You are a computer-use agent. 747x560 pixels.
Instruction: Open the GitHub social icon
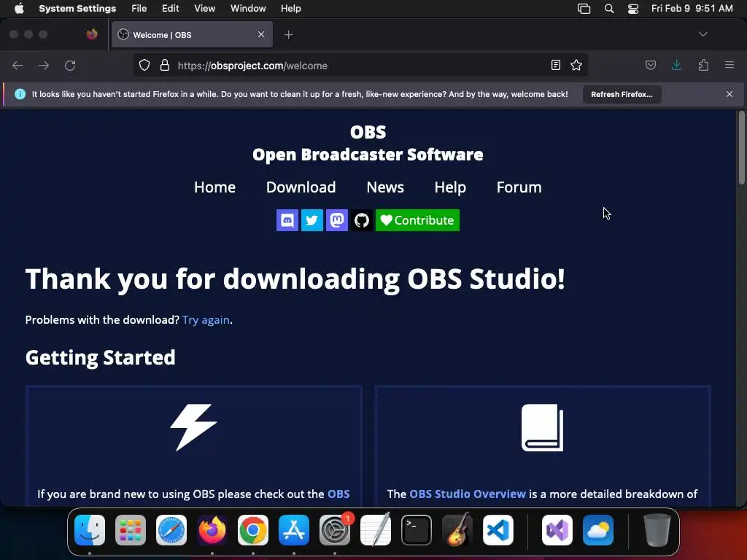pos(362,220)
